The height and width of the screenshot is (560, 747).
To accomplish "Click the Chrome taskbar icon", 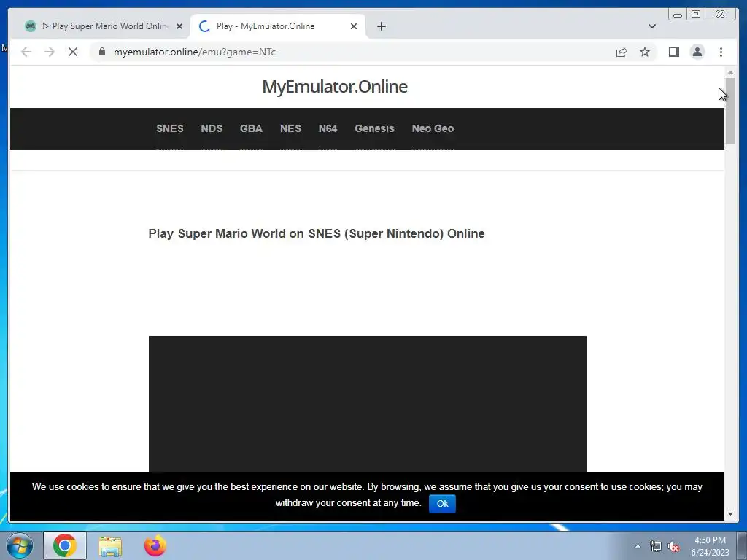I will tap(65, 545).
